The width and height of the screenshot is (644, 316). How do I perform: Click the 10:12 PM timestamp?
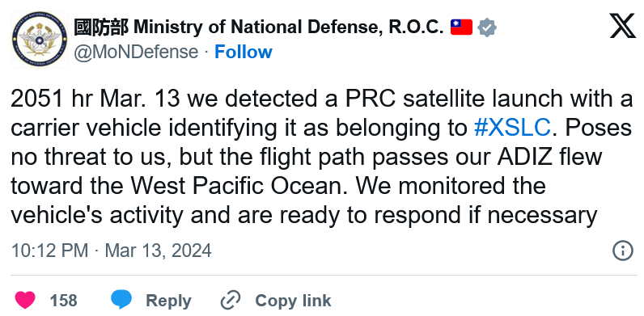pyautogui.click(x=49, y=251)
